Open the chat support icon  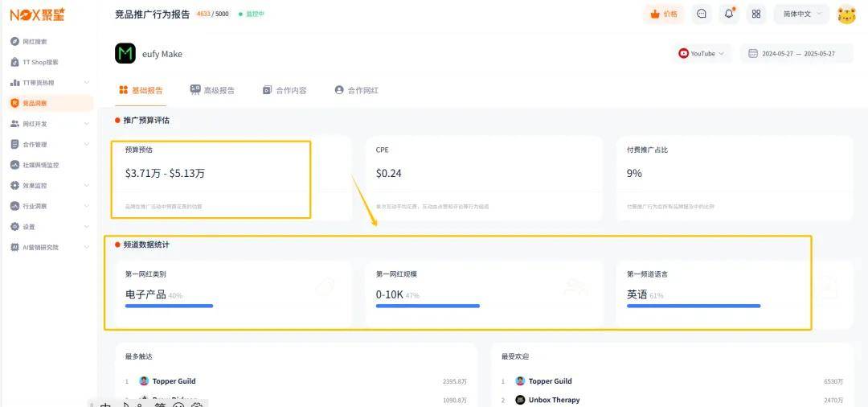(702, 14)
